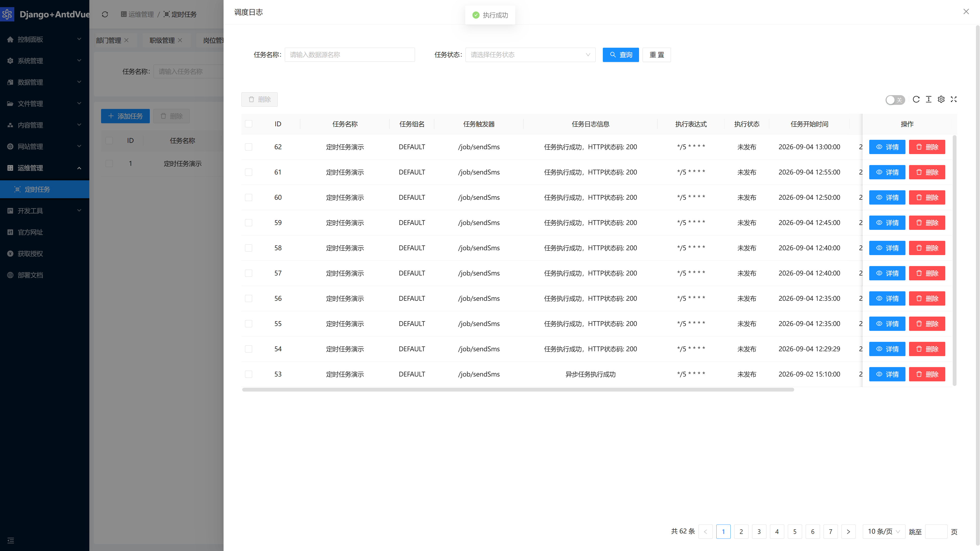This screenshot has height=551, width=980.
Task: Close the 调度日志 drawer
Action: tap(966, 12)
